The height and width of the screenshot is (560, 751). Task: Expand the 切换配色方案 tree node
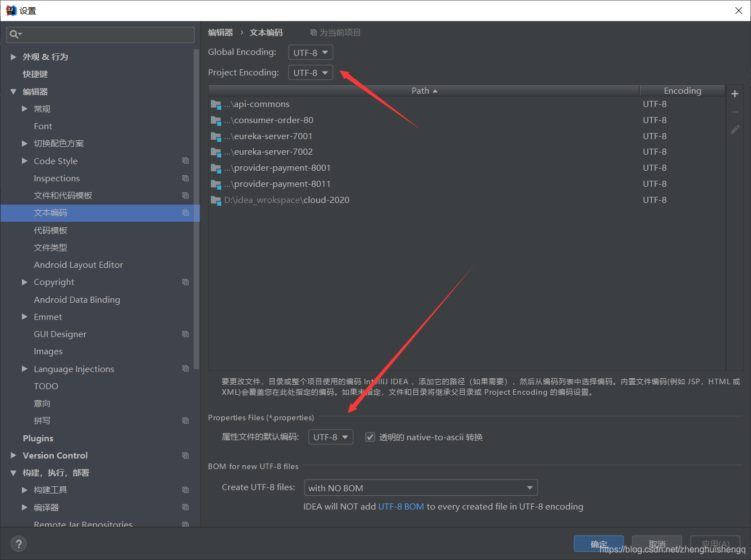coord(24,143)
